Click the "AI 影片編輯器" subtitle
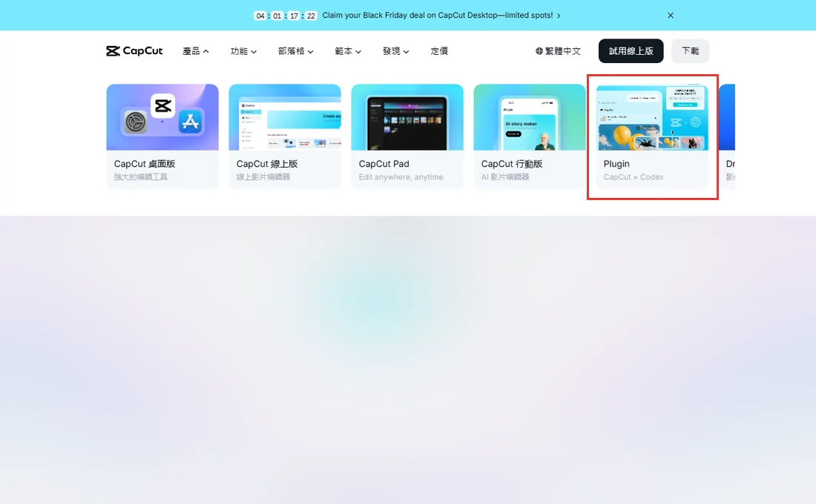 [x=504, y=177]
